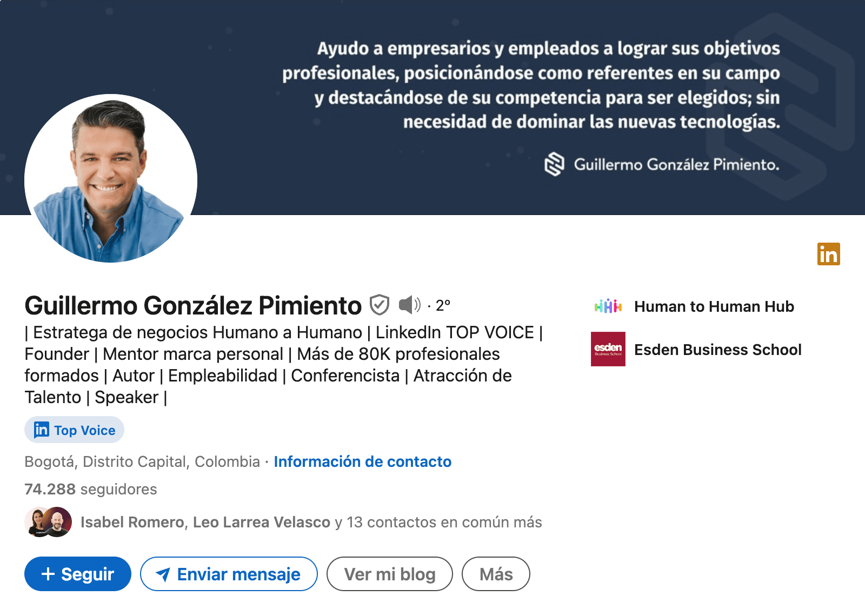Open Ver mi blog
The image size is (865, 616).
point(389,574)
